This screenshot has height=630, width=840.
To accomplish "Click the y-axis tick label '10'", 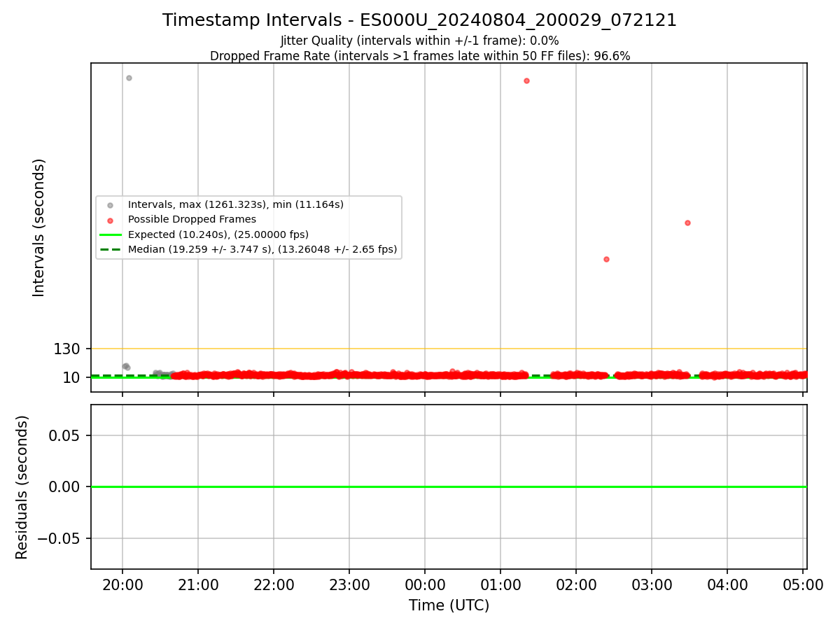I will coord(72,377).
